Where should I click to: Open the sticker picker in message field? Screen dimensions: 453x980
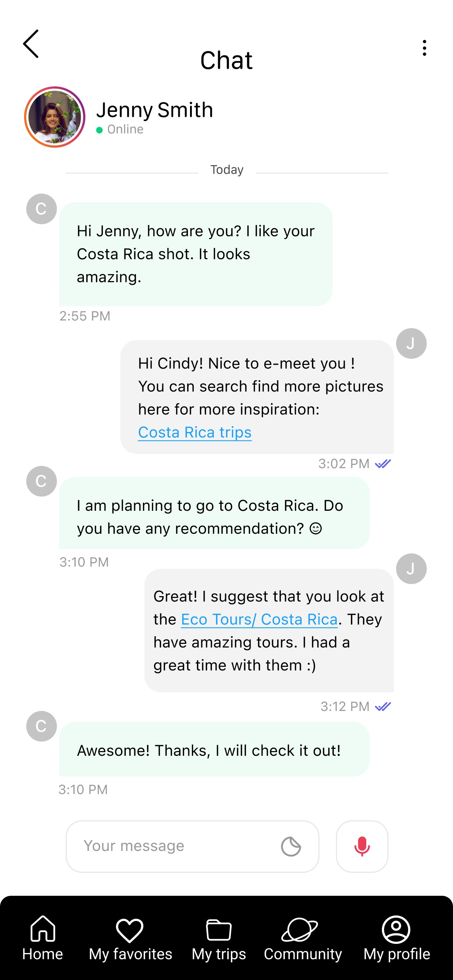pos(291,847)
